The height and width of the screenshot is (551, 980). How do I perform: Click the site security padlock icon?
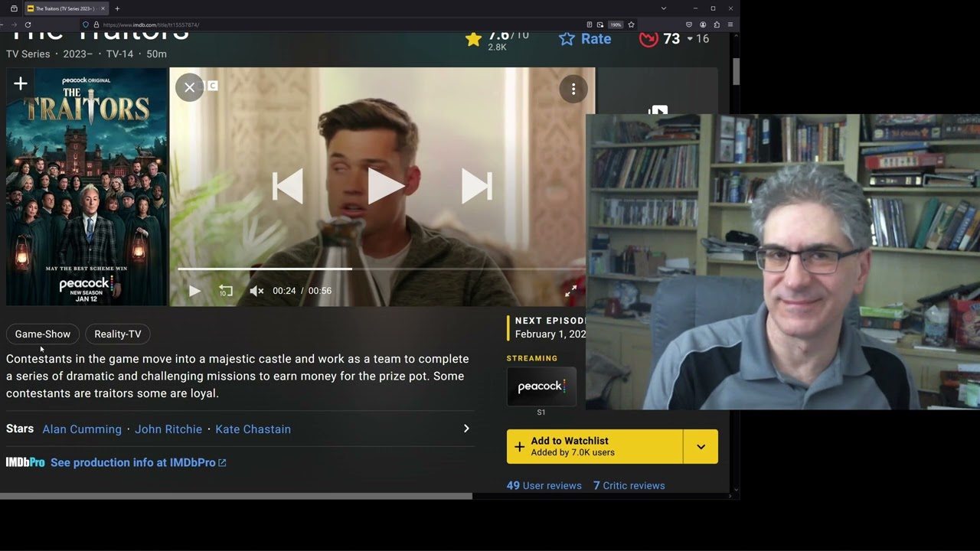(x=96, y=24)
